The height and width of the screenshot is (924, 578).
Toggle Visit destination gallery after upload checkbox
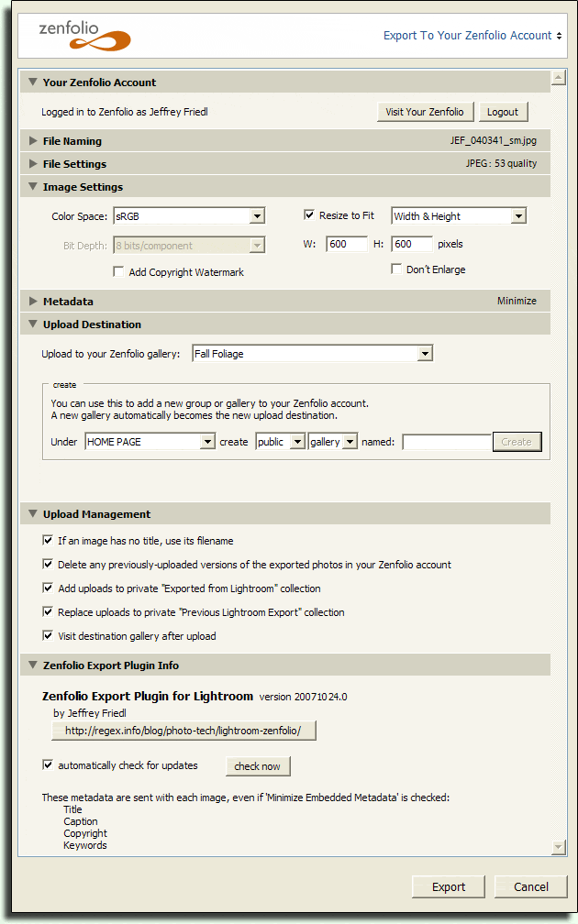[x=48, y=635]
